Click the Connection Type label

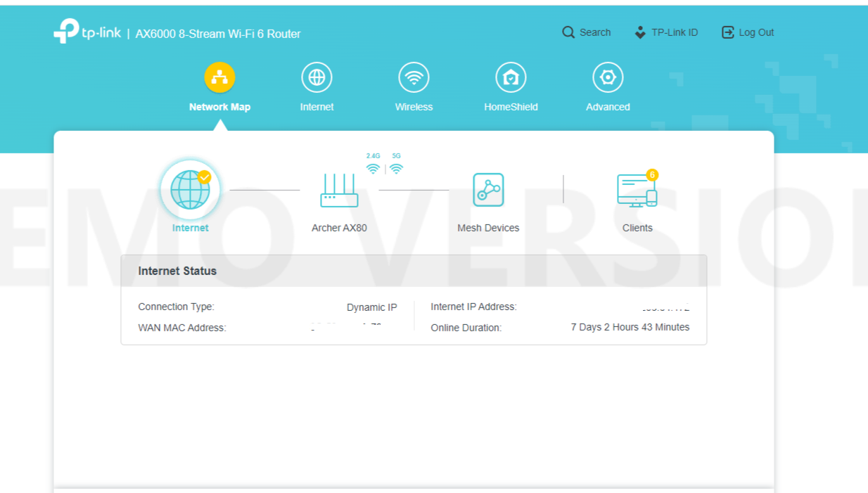[176, 307]
